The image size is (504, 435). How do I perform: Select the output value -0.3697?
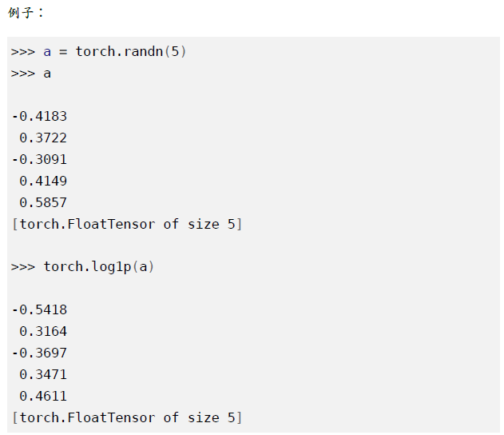pyautogui.click(x=39, y=353)
